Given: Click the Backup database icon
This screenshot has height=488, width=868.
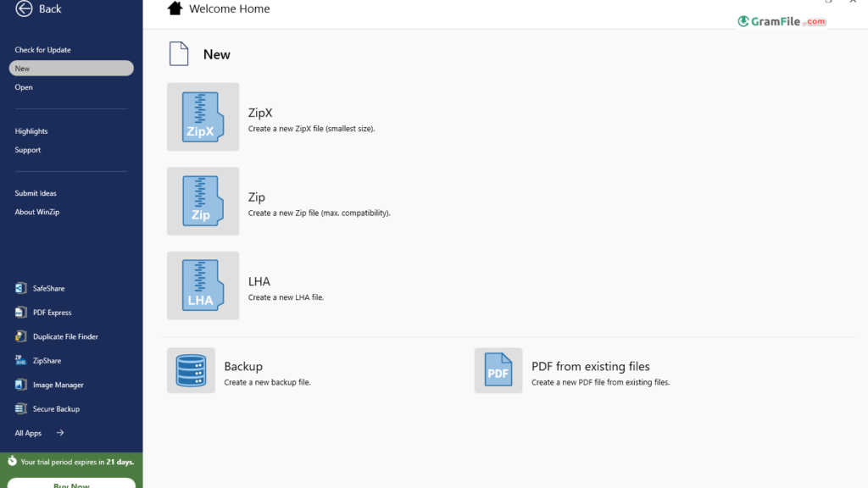Looking at the screenshot, I should click(x=191, y=371).
